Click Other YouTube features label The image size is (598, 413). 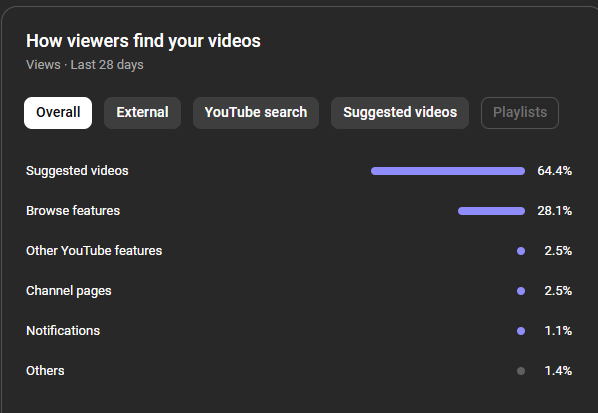point(94,251)
